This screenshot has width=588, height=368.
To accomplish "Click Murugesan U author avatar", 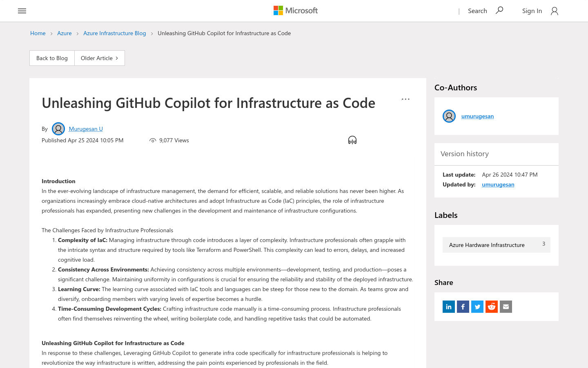I will [x=58, y=129].
